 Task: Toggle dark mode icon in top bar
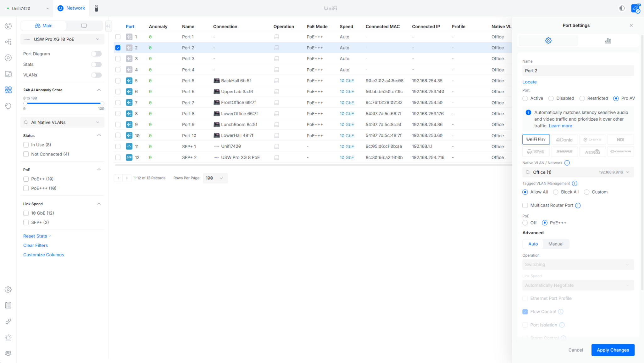pos(622,8)
